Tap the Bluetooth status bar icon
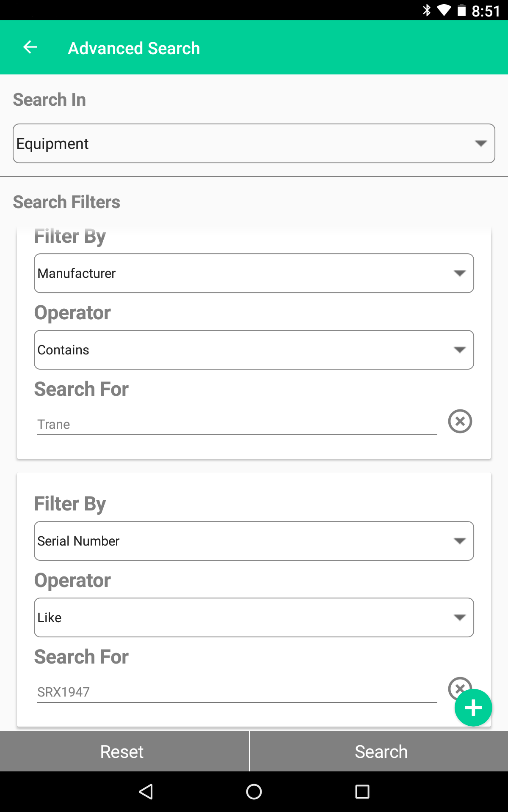The height and width of the screenshot is (812, 508). click(x=427, y=10)
